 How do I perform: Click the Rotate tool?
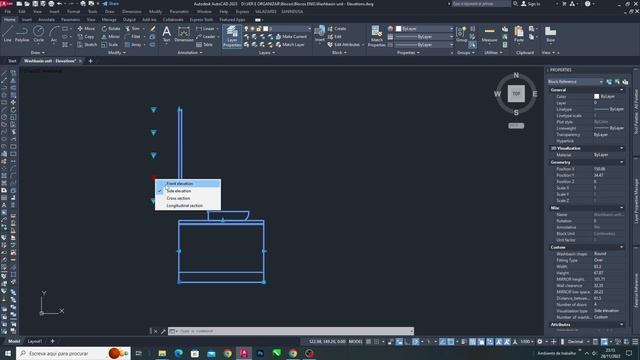tap(111, 29)
